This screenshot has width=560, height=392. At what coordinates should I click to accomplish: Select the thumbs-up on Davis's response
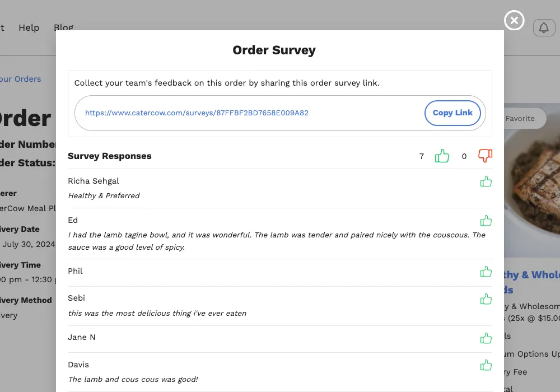(486, 365)
